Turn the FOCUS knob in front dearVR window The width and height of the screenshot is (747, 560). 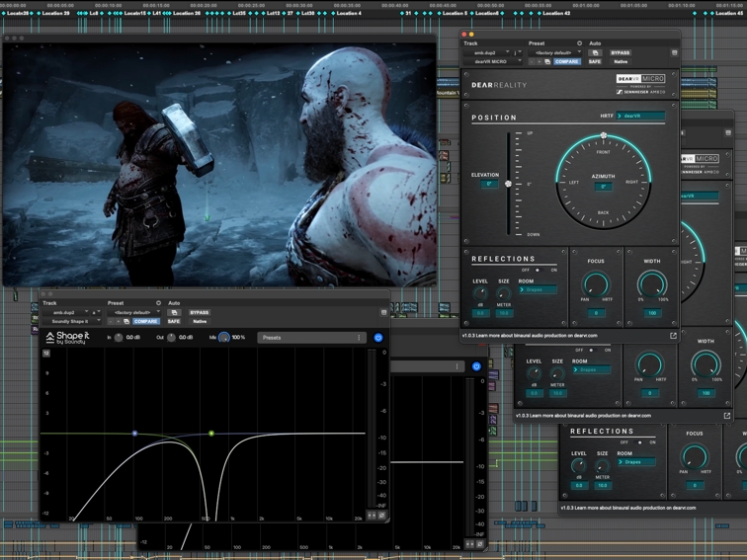[596, 284]
